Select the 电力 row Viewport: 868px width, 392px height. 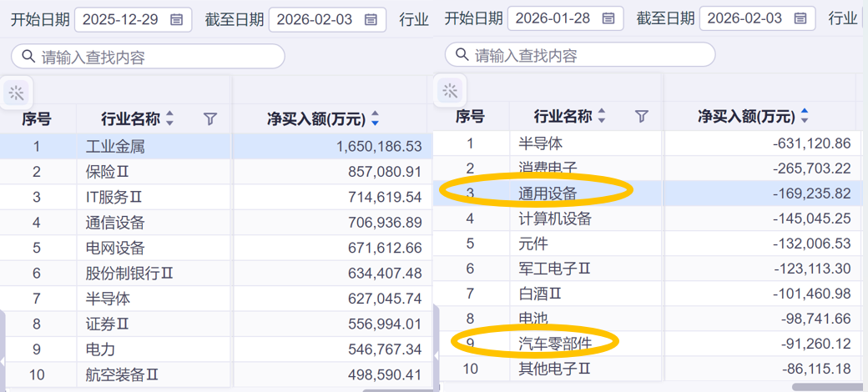(216, 349)
